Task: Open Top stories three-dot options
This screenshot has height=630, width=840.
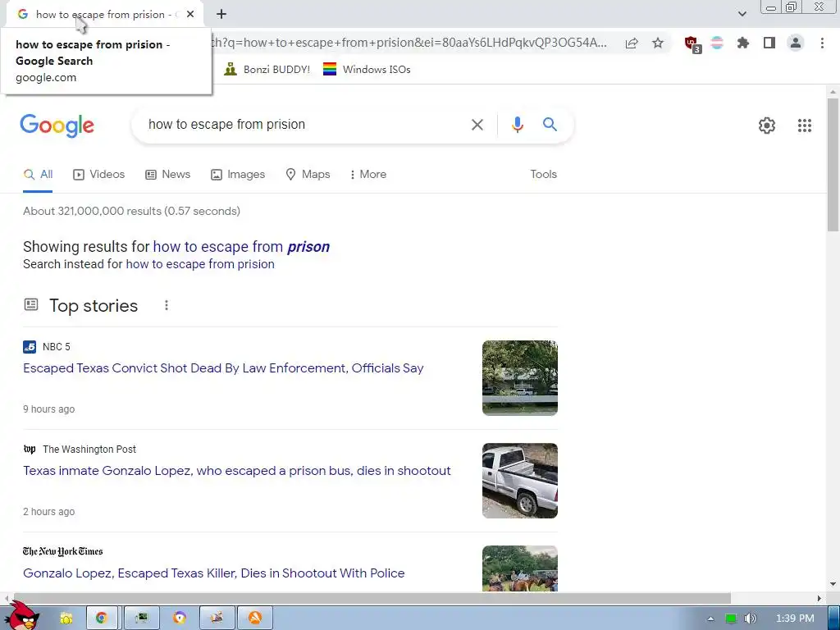Action: tap(167, 305)
